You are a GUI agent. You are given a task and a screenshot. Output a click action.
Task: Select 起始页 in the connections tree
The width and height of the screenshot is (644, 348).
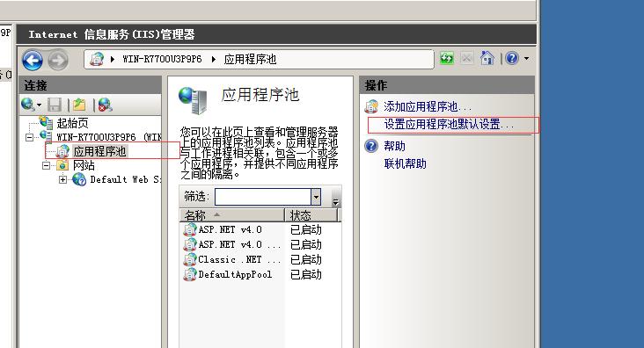pyautogui.click(x=72, y=123)
